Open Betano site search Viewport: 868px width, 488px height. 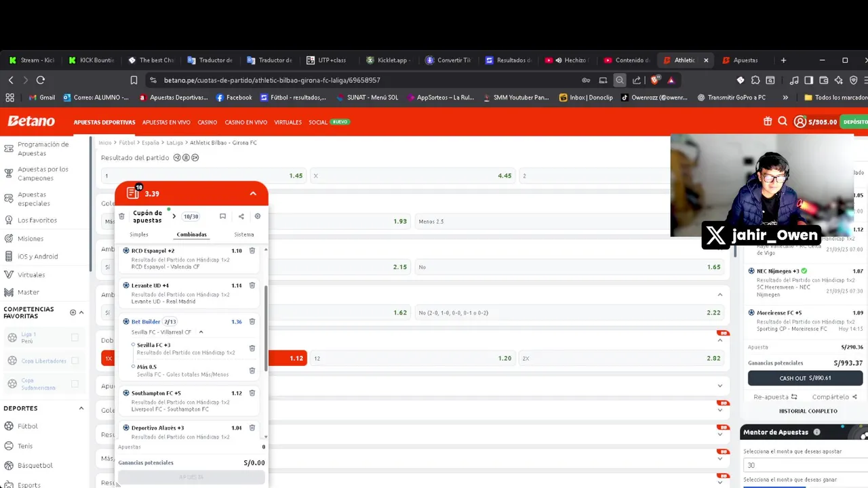[783, 121]
